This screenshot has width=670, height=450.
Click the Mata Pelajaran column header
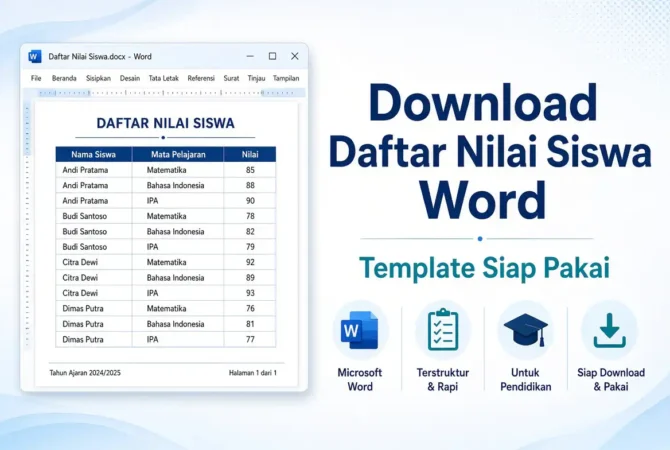pyautogui.click(x=178, y=154)
